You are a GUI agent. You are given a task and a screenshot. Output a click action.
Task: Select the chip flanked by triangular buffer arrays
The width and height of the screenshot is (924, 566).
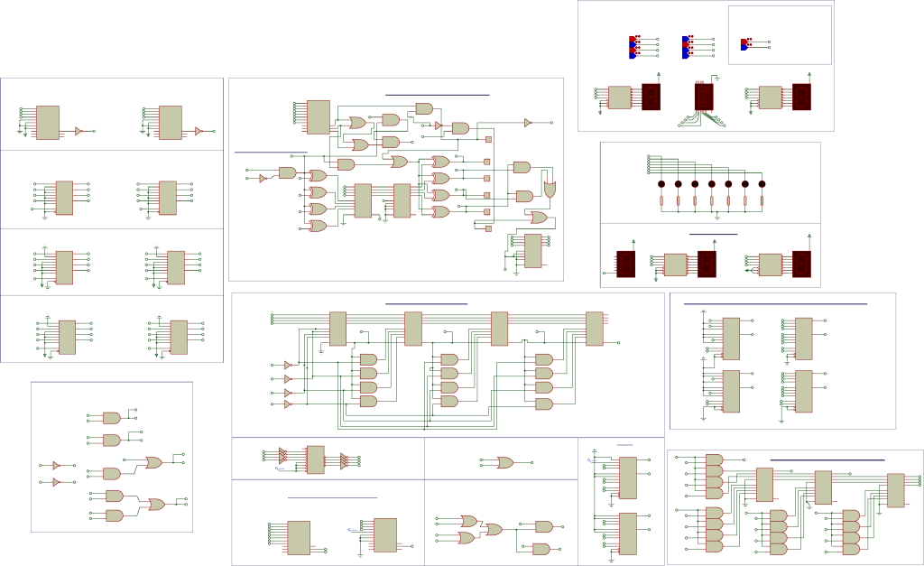pos(315,459)
